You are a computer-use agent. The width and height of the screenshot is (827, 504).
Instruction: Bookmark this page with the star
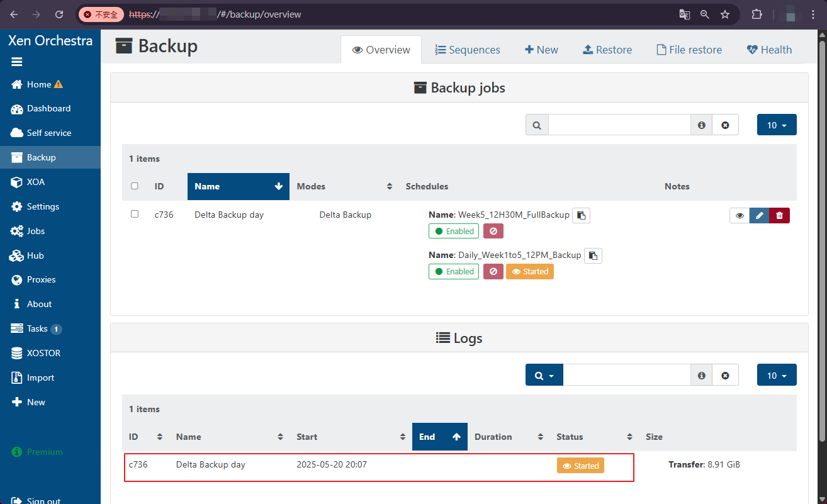725,14
